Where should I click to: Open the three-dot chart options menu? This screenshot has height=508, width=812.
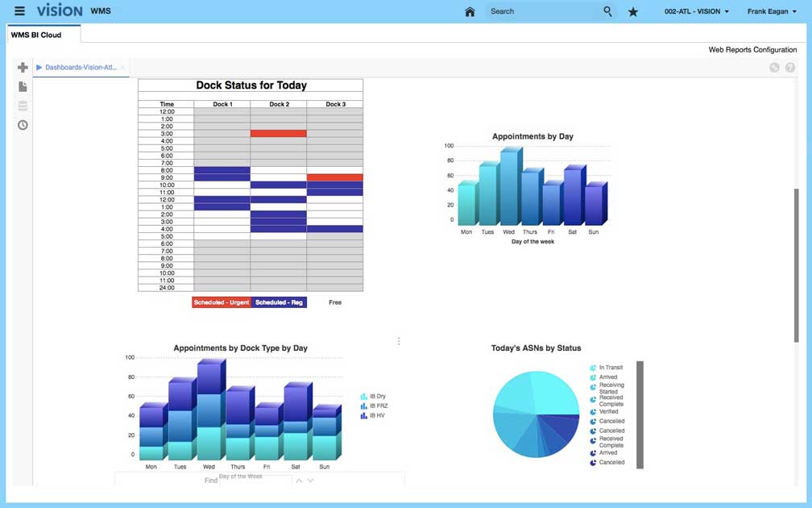point(399,341)
